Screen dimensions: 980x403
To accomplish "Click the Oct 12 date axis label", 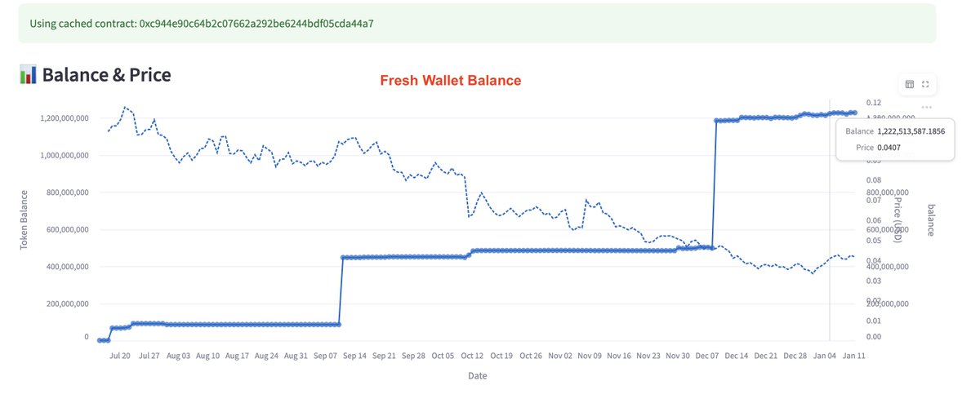I will pos(472,356).
